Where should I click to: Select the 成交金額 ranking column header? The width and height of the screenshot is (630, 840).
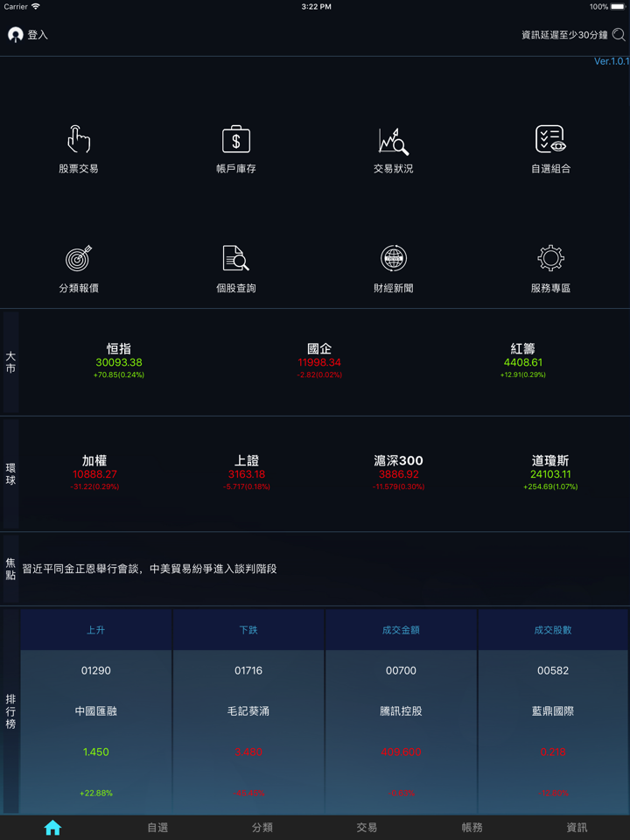pos(401,630)
